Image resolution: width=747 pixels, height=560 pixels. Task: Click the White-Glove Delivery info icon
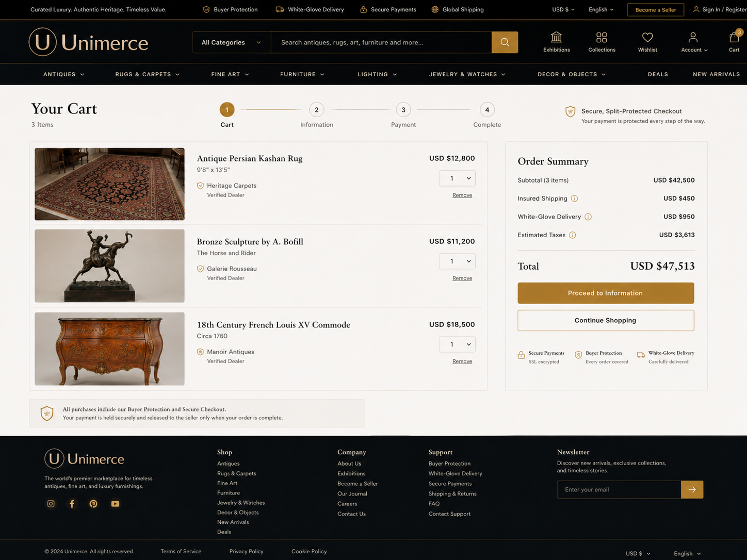point(588,217)
